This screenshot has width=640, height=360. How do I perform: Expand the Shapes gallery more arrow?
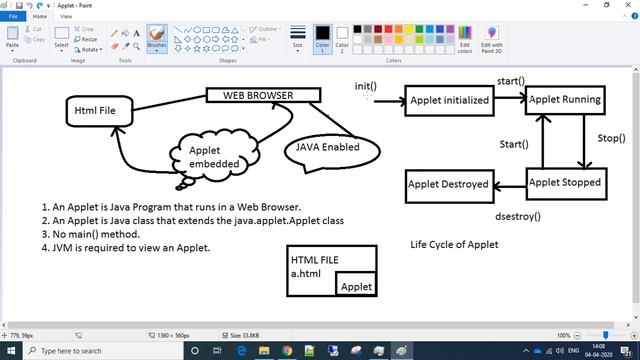click(x=244, y=49)
